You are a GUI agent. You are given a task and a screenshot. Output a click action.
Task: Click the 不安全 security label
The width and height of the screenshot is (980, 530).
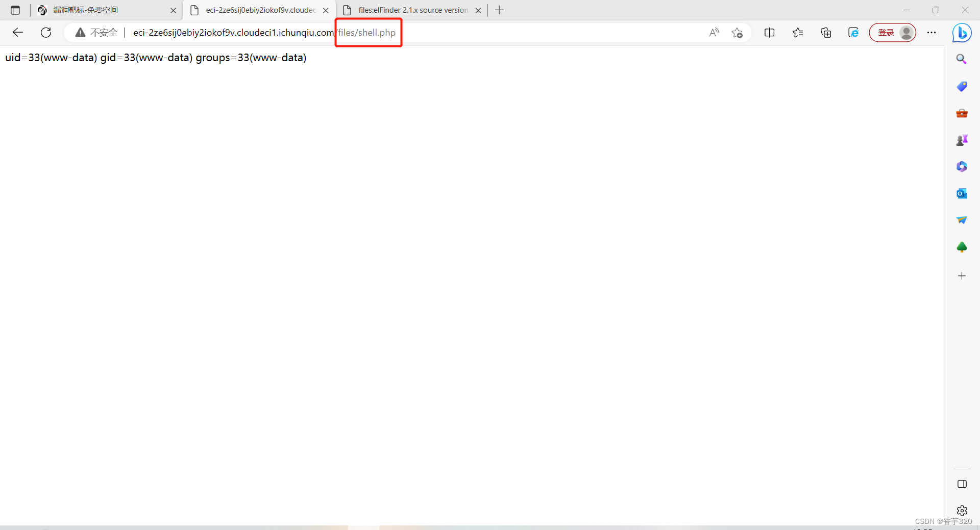coord(104,33)
